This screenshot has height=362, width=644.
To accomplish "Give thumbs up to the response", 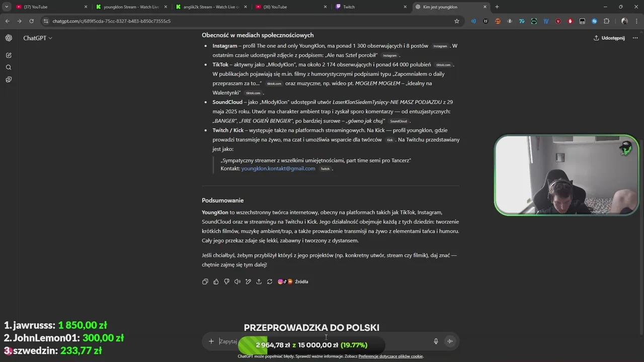I will click(216, 282).
